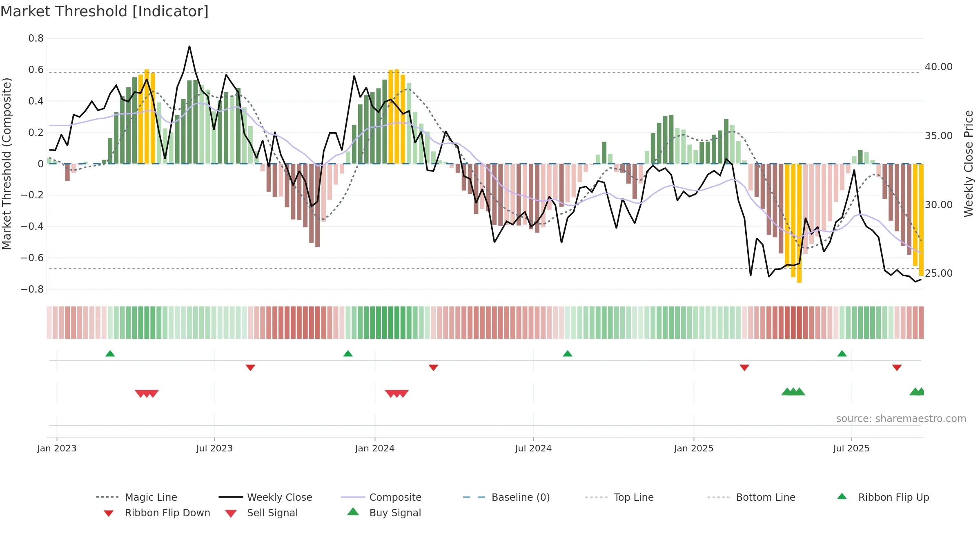Click the Jan 2023 x-axis label
Viewport: 980px width, 551px height.
pos(57,448)
